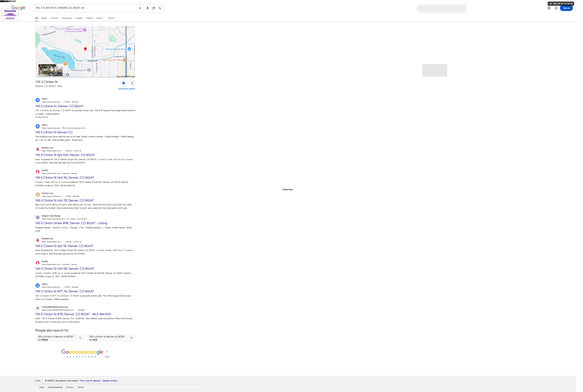Open Zillow APT 7A listing link
The image size is (583, 392).
(65, 292)
